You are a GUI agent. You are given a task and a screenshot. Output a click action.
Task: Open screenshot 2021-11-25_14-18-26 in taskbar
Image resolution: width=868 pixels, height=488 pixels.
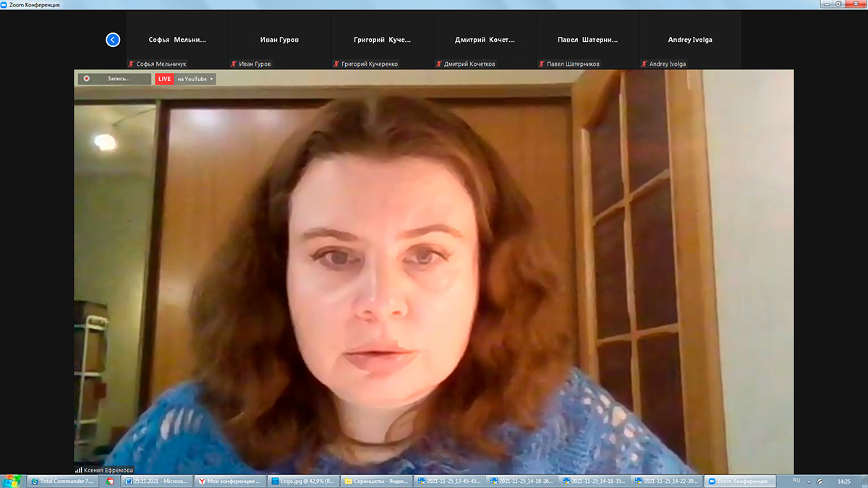click(521, 481)
